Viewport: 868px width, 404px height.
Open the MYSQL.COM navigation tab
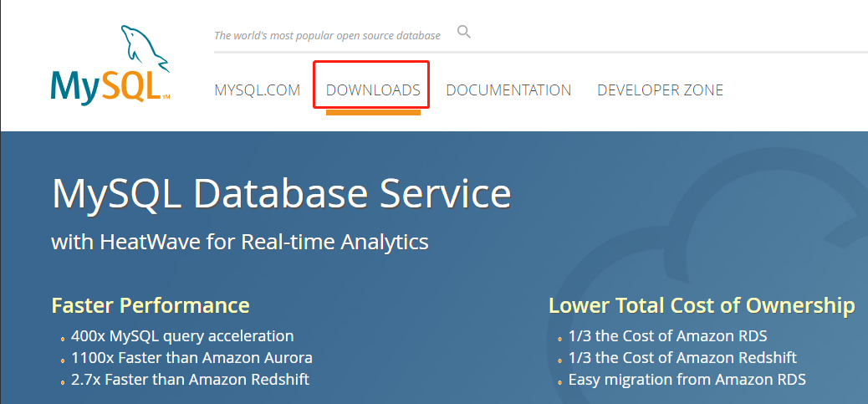257,89
